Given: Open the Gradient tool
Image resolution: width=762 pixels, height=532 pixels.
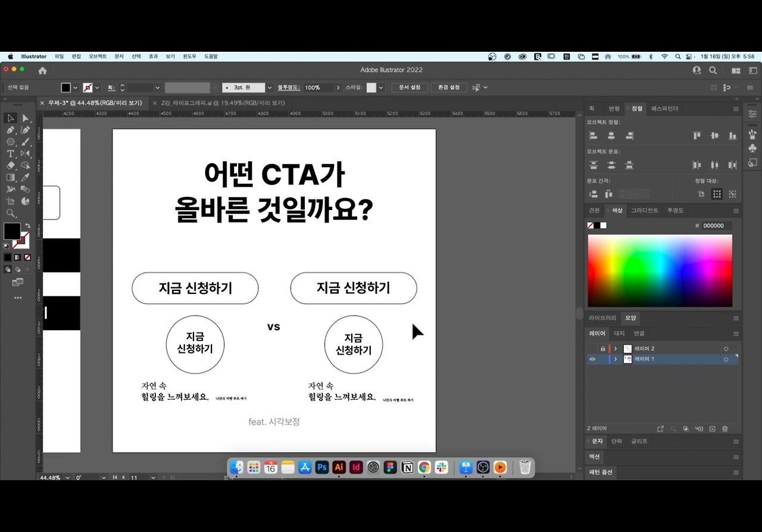Looking at the screenshot, I should [10, 177].
